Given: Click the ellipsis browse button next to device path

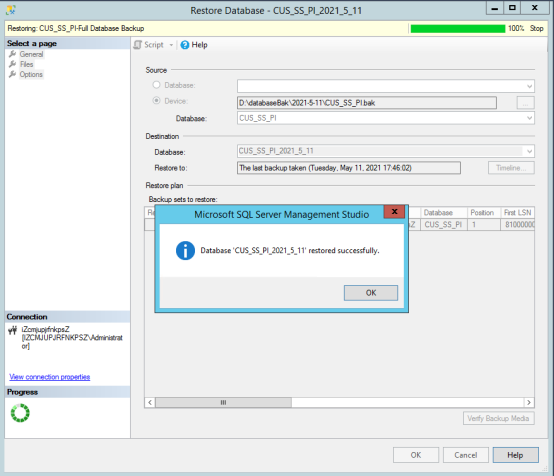Looking at the screenshot, I should (525, 103).
